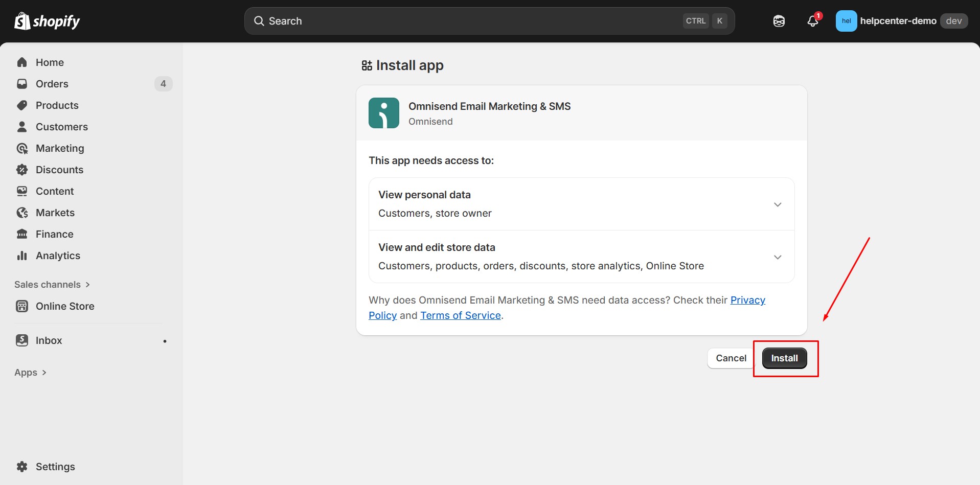Image resolution: width=980 pixels, height=485 pixels.
Task: Click the Omnisend app logo icon
Action: pyautogui.click(x=383, y=113)
